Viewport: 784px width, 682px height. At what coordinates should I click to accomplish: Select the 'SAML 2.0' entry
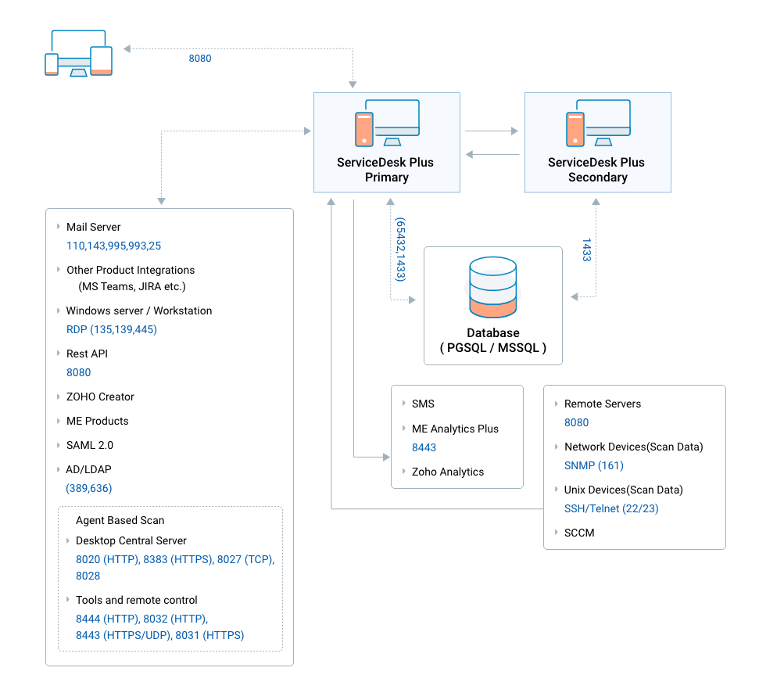pyautogui.click(x=90, y=445)
